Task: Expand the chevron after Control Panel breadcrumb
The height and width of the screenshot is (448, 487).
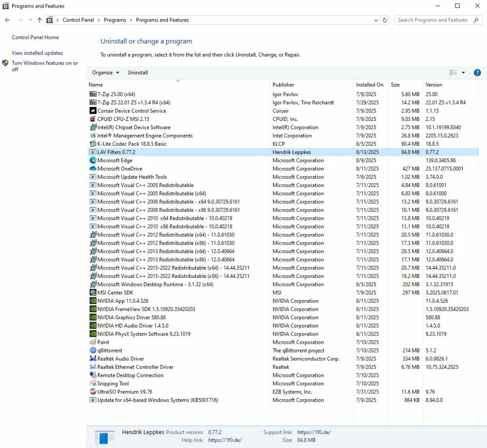Action: (x=99, y=20)
